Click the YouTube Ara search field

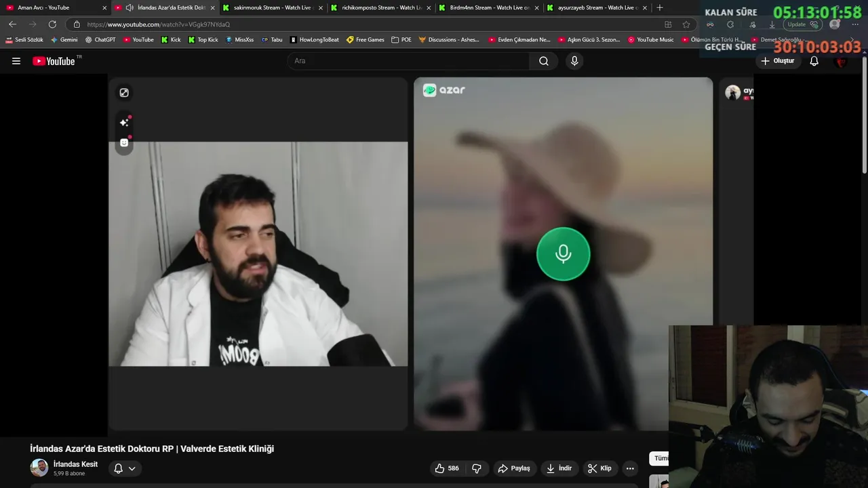pos(409,61)
